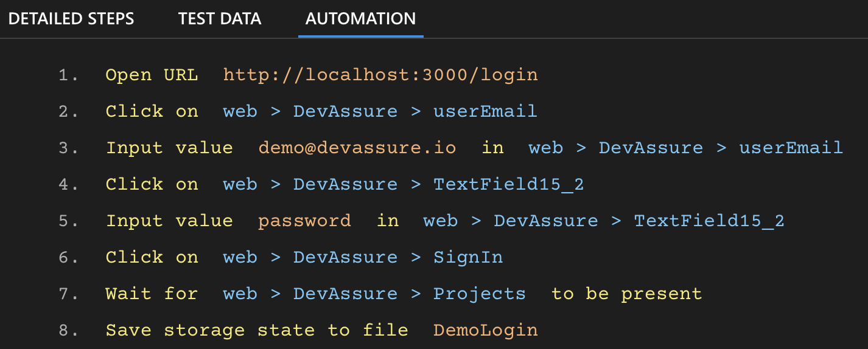Click 'to be present' text in step 7
The image size is (868, 349).
pos(627,294)
